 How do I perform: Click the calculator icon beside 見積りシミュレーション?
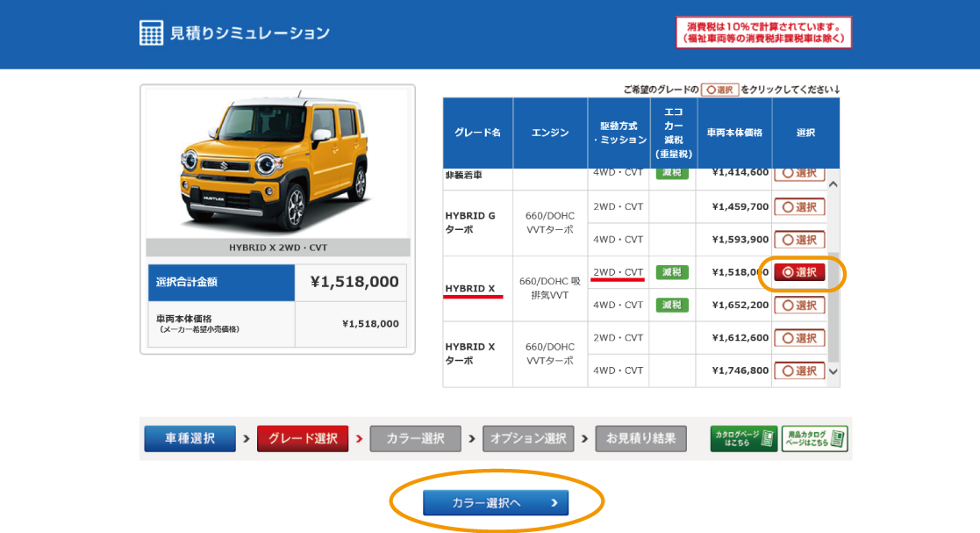[x=151, y=32]
